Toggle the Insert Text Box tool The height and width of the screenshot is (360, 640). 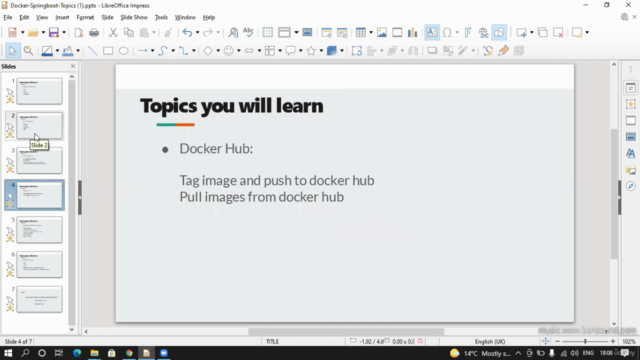point(431,32)
